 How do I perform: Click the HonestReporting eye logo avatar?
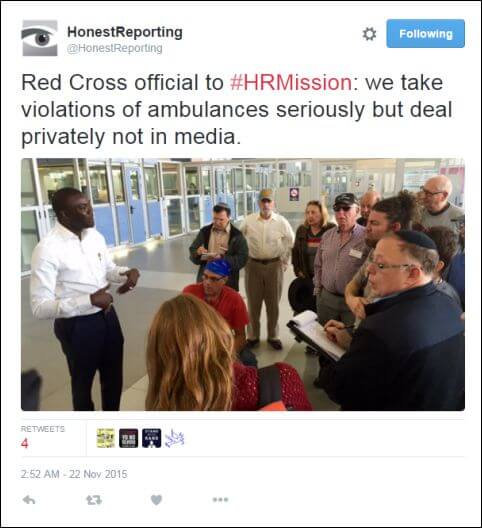click(x=40, y=38)
